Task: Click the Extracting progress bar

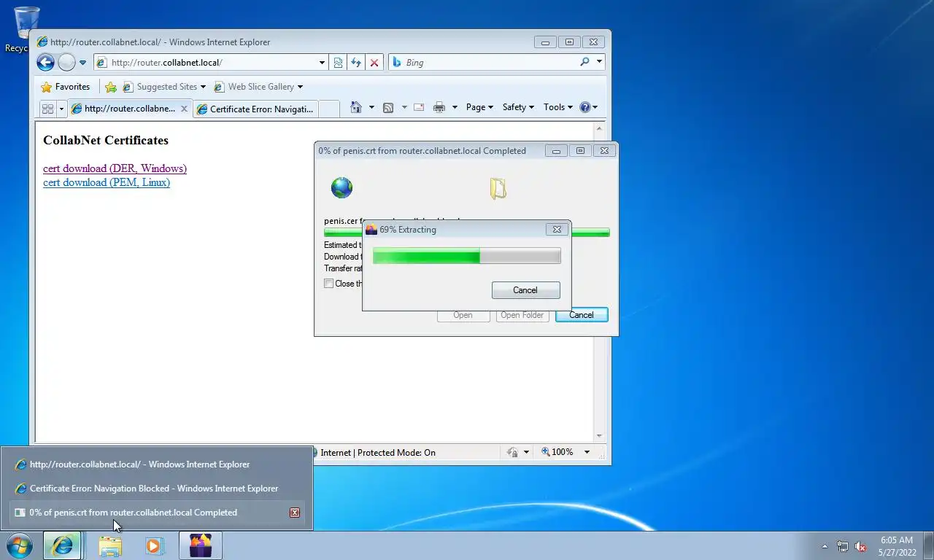Action: [466, 255]
